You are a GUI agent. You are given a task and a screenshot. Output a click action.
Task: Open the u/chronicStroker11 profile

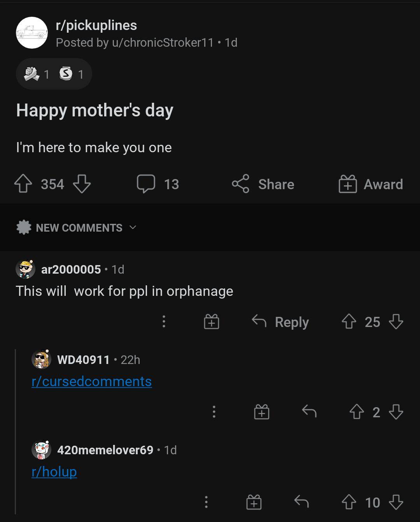[x=163, y=42]
